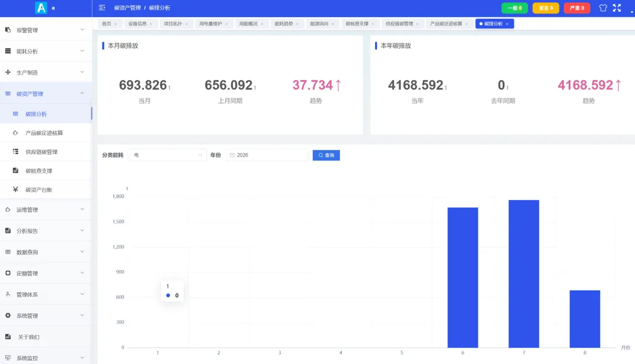Viewport: 635px width, 364px height.
Task: Click the 去年同期 value 0
Action: point(502,85)
